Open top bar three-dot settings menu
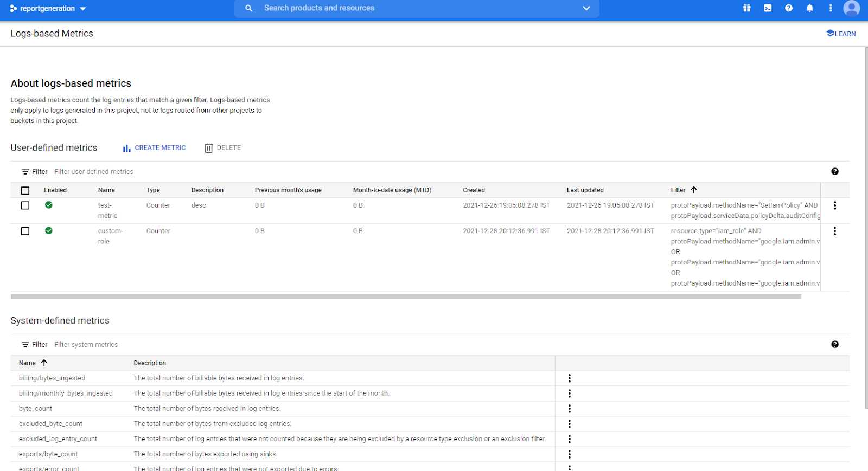The height and width of the screenshot is (471, 868). (x=830, y=8)
